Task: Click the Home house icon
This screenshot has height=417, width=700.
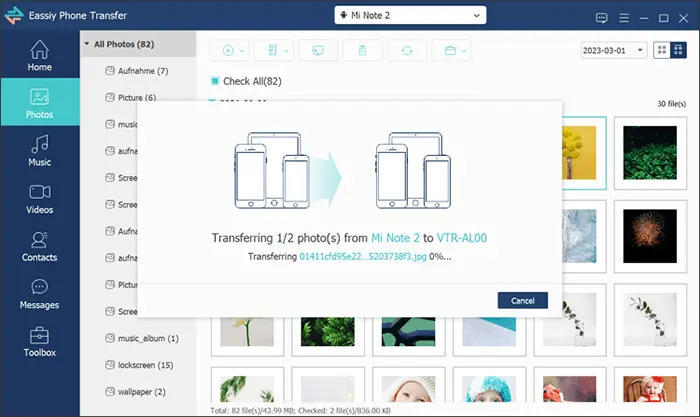Action: 40,50
